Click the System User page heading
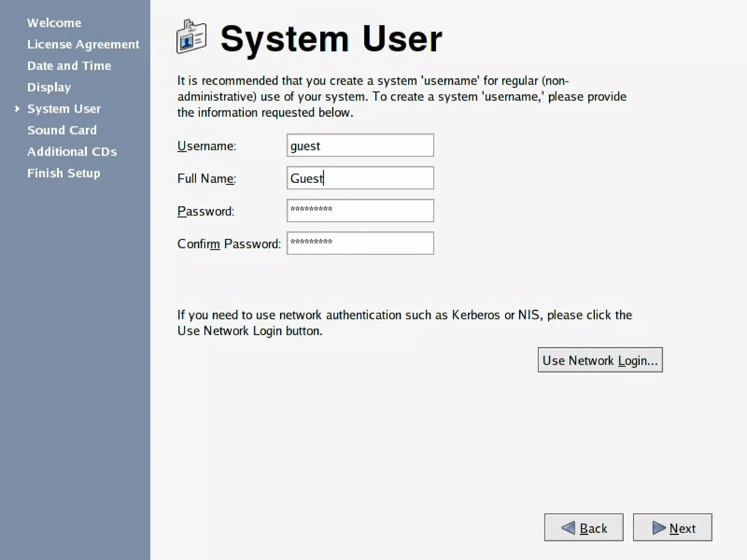Screen dimensions: 747x560 (331, 39)
